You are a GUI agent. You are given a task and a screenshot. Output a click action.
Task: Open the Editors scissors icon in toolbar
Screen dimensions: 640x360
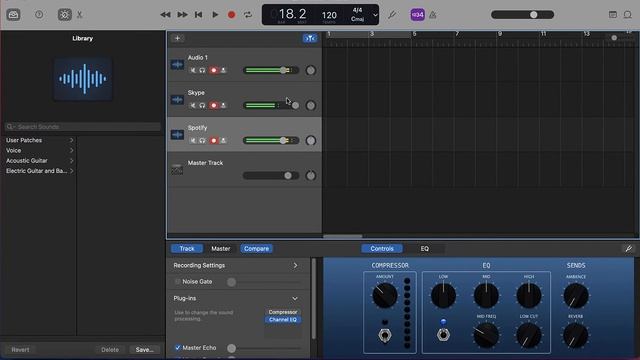(80, 15)
